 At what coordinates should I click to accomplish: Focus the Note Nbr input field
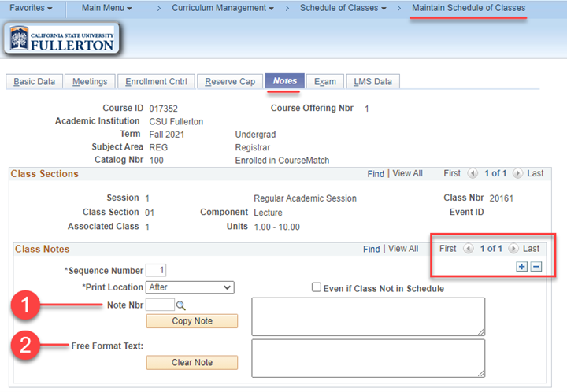160,305
